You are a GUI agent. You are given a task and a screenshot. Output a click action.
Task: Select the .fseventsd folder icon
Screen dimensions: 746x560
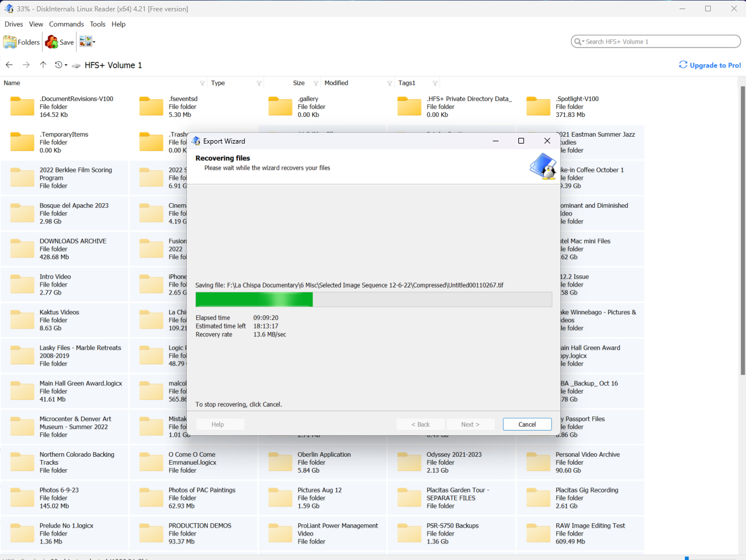(x=151, y=107)
